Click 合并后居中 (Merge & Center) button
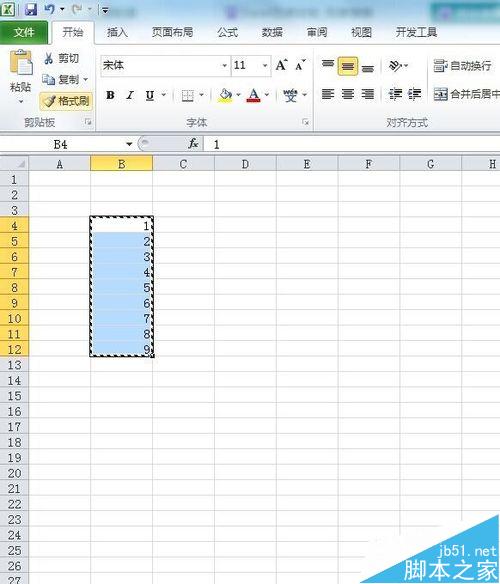This screenshot has height=584, width=500. click(466, 94)
